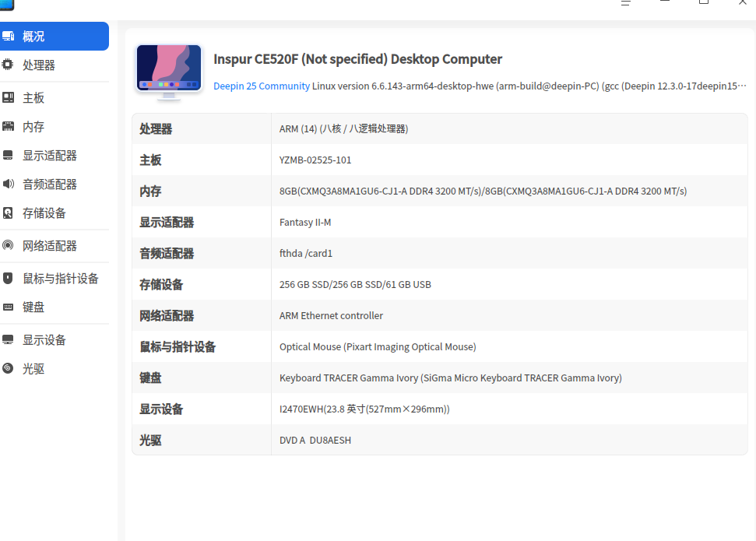Click the 处理器 row label in the table
The width and height of the screenshot is (756, 541).
click(156, 128)
